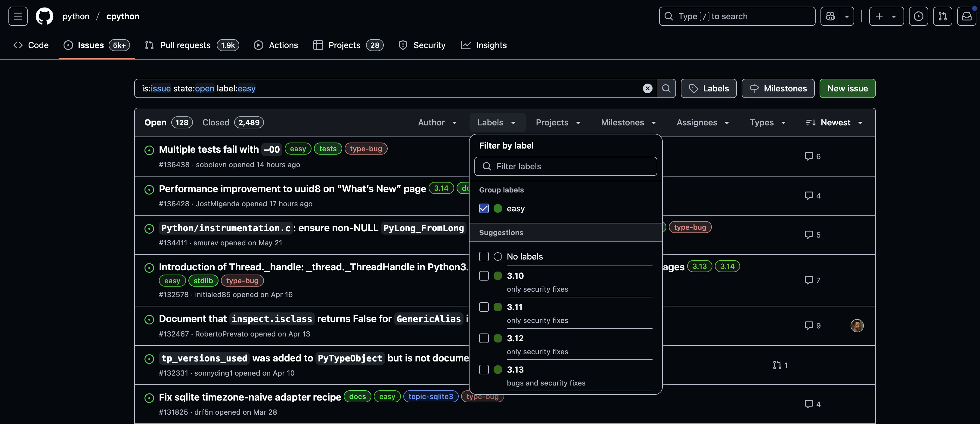Image resolution: width=980 pixels, height=424 pixels.
Task: Open the notifications inbox
Action: tap(967, 16)
